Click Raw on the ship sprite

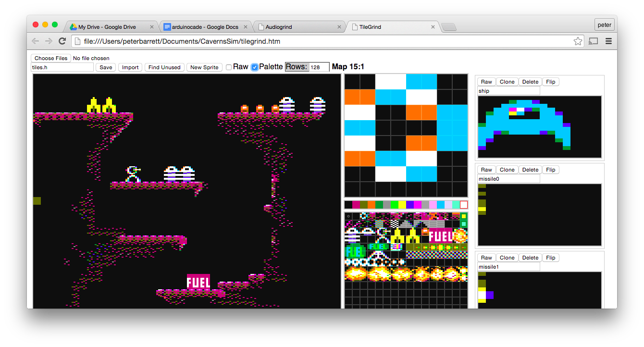pyautogui.click(x=486, y=82)
